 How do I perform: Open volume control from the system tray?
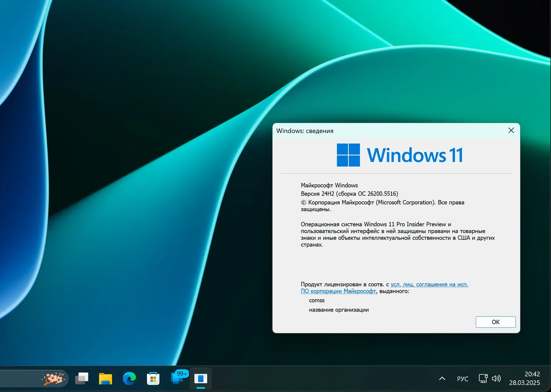click(x=497, y=378)
